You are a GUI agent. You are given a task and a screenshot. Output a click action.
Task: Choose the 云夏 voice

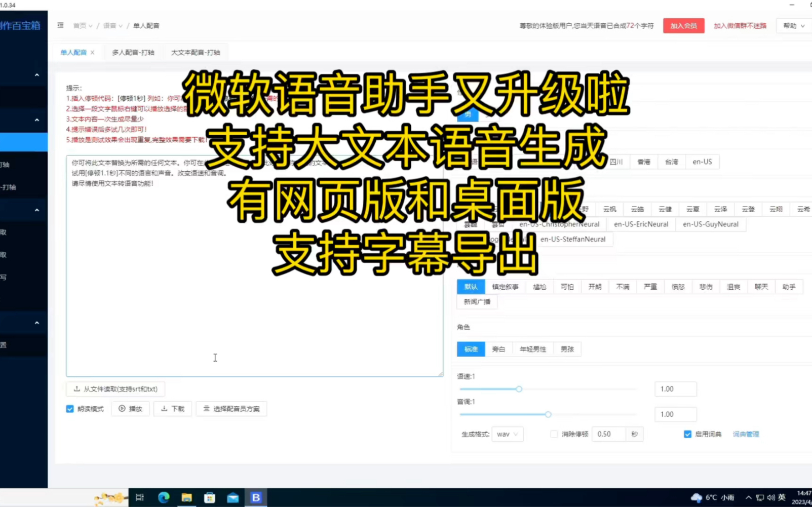click(x=693, y=209)
